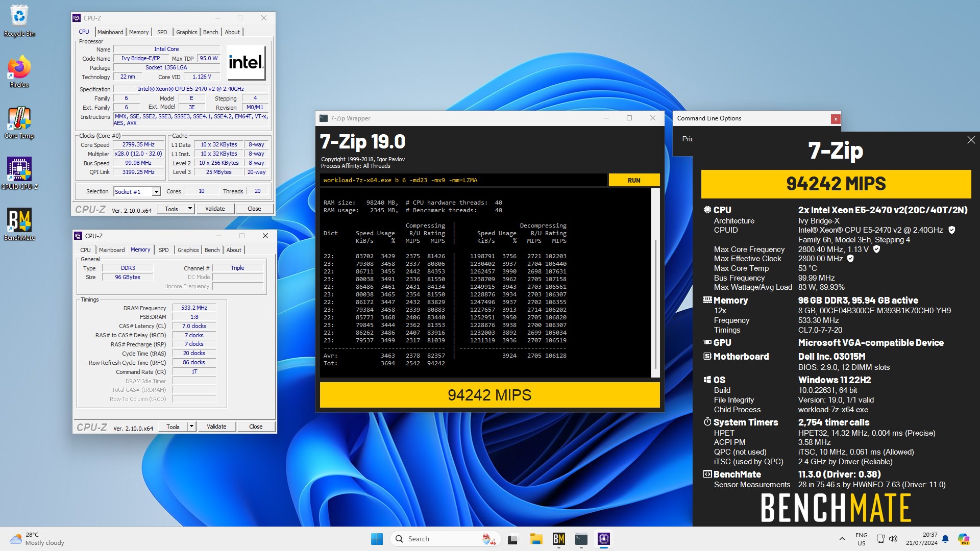The height and width of the screenshot is (551, 980).
Task: Open the CPUID CPU-Z desktop shortcut
Action: click(x=19, y=173)
